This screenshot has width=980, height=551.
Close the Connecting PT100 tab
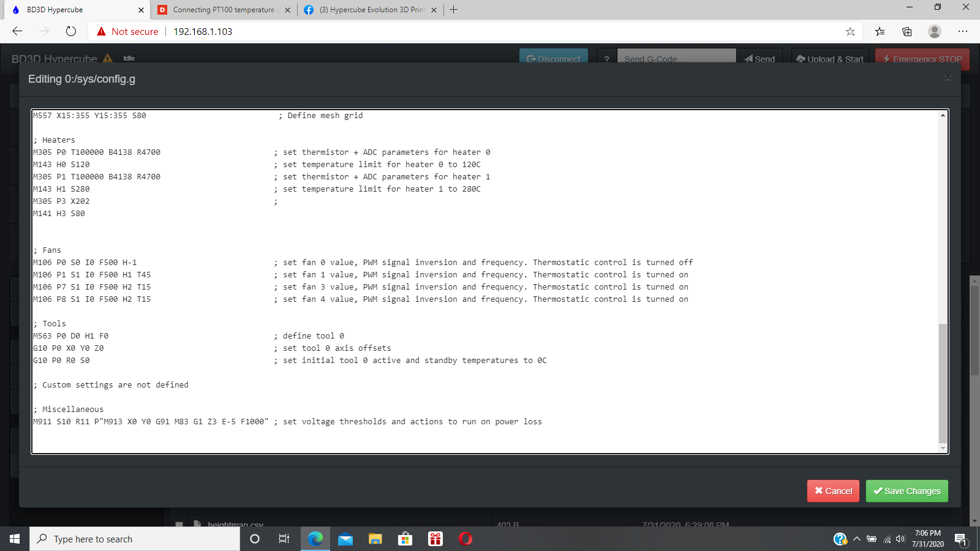[x=287, y=10]
